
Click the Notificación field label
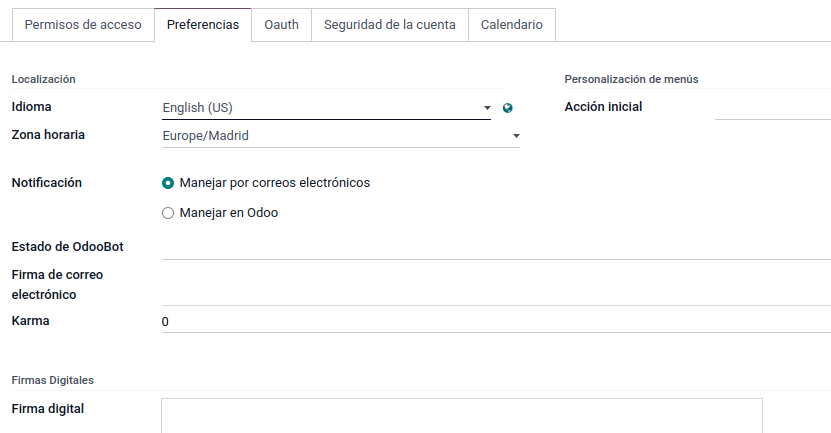47,183
